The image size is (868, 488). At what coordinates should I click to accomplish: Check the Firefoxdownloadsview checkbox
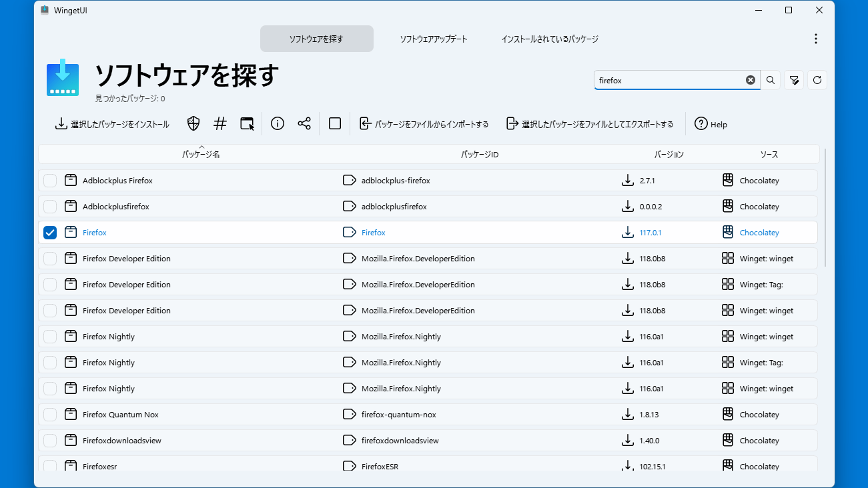tap(50, 441)
